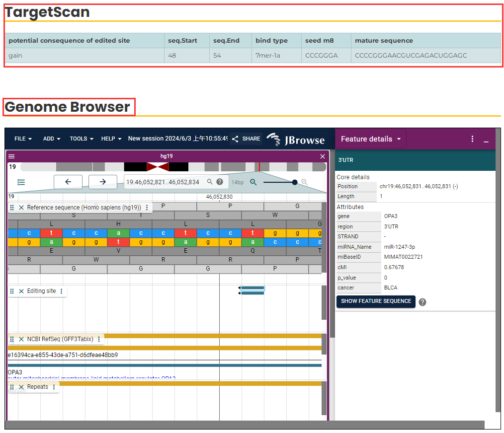Open the location search help icon
This screenshot has height=433, width=504.
click(x=220, y=182)
